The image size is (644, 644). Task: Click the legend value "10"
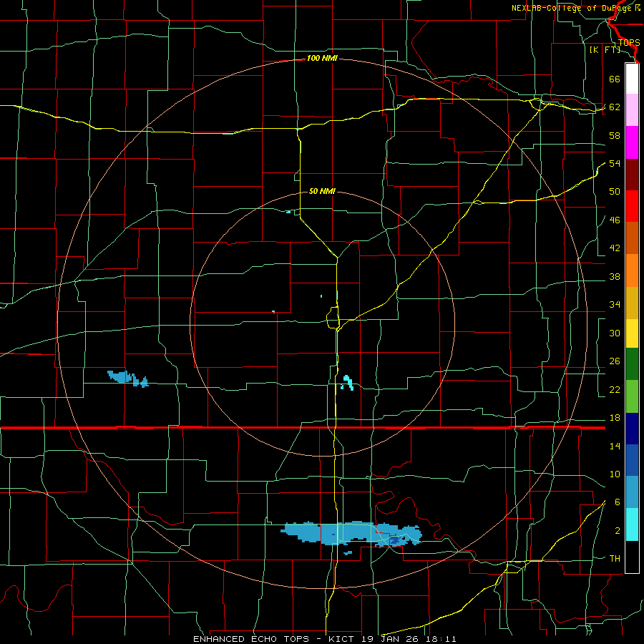(615, 474)
